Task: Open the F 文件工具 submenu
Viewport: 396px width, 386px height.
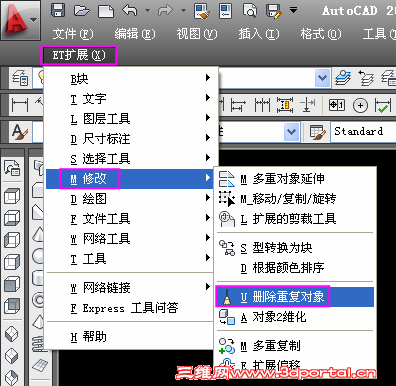Action: [129, 219]
